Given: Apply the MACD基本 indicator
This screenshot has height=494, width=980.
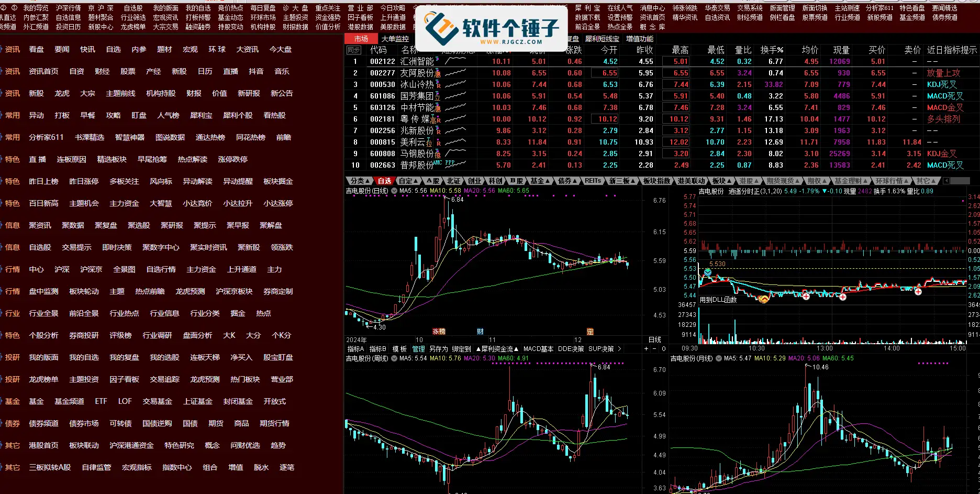Looking at the screenshot, I should (538, 349).
